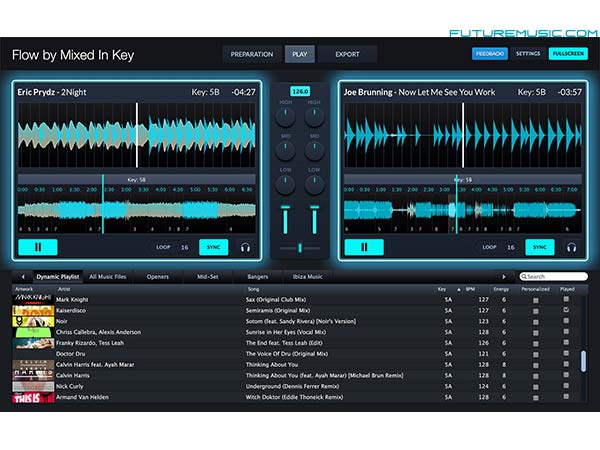
Task: Toggle Played checkbox for Nick Curly
Action: (566, 386)
